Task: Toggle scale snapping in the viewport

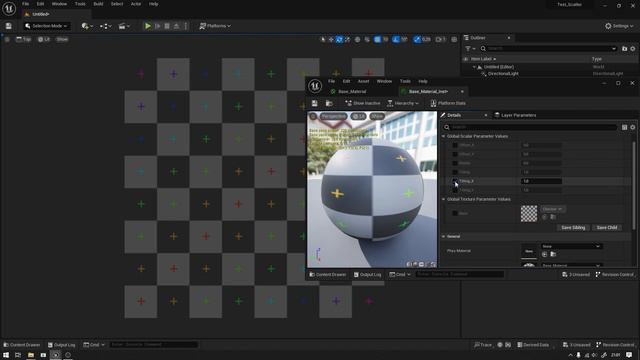Action: pyautogui.click(x=417, y=40)
